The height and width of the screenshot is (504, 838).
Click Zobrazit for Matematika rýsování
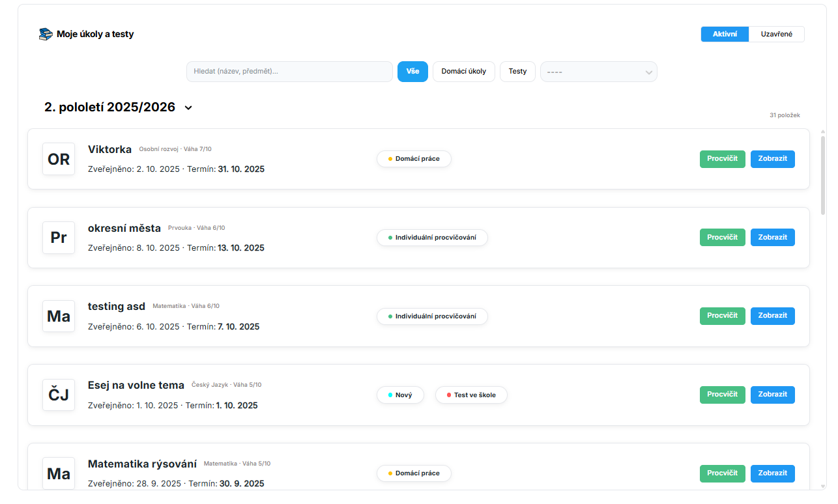773,473
